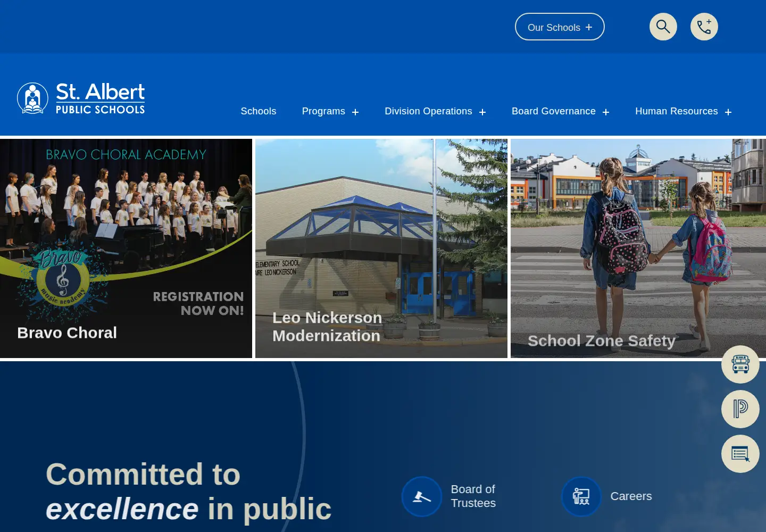Open the Leo Nickerson Modernization card
This screenshot has width=766, height=532.
click(381, 248)
